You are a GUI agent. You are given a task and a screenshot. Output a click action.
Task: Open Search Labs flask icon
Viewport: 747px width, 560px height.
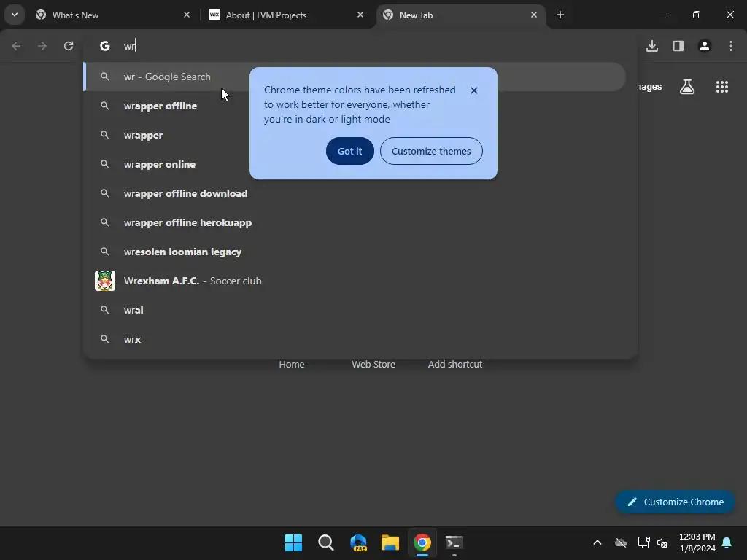pos(687,87)
